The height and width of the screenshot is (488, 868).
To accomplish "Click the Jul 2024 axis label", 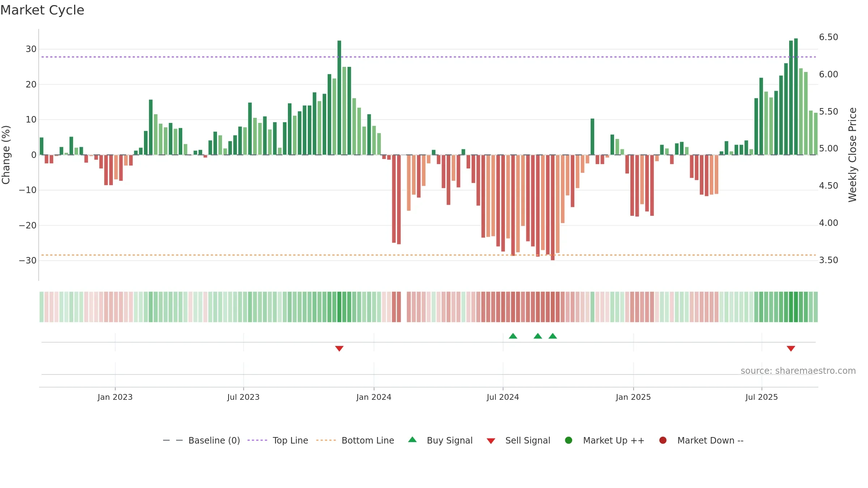I will 503,397.
